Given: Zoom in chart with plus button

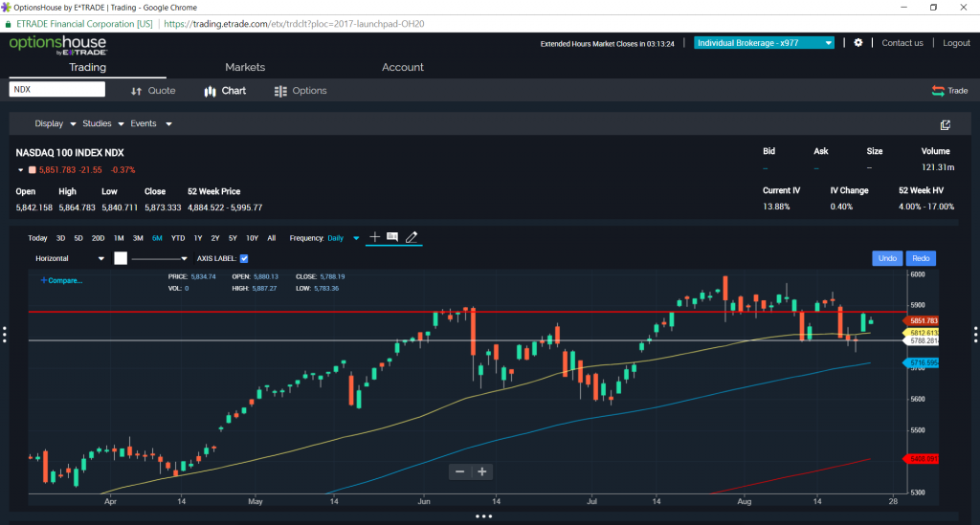Looking at the screenshot, I should [482, 471].
